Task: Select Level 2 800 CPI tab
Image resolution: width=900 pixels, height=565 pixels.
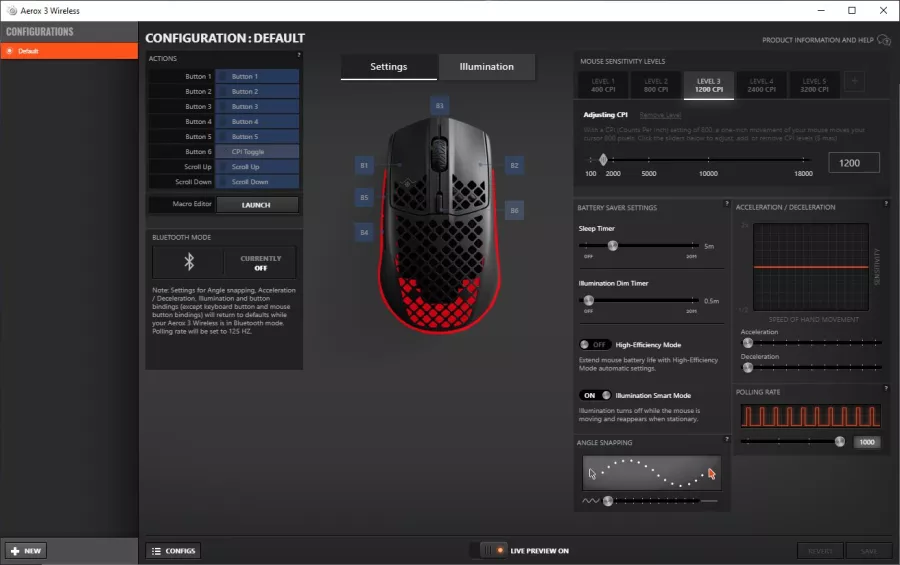Action: click(x=655, y=86)
